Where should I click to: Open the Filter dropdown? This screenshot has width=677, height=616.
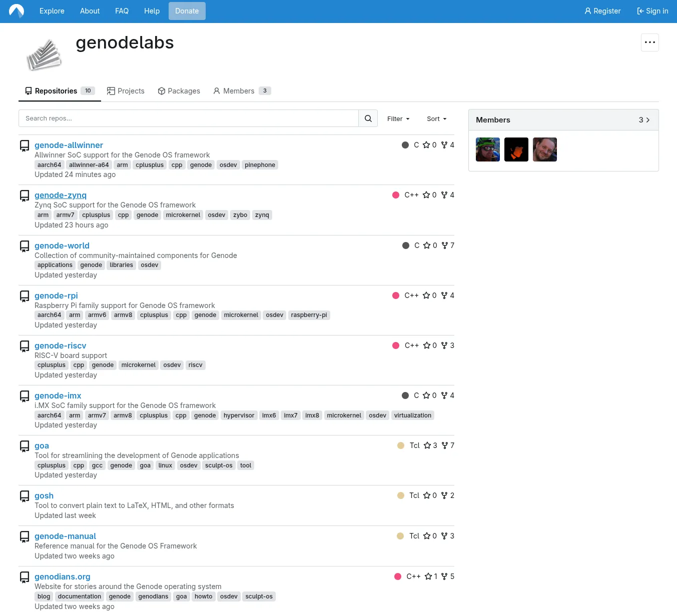(x=398, y=118)
